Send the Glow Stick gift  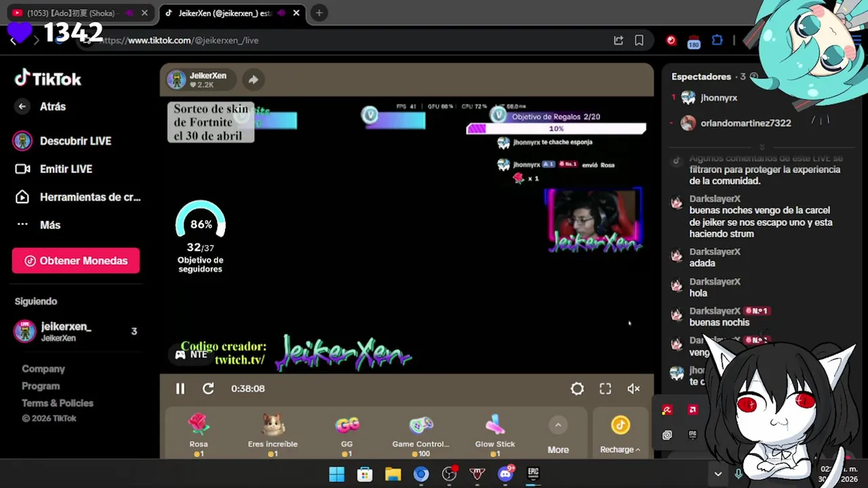(495, 434)
